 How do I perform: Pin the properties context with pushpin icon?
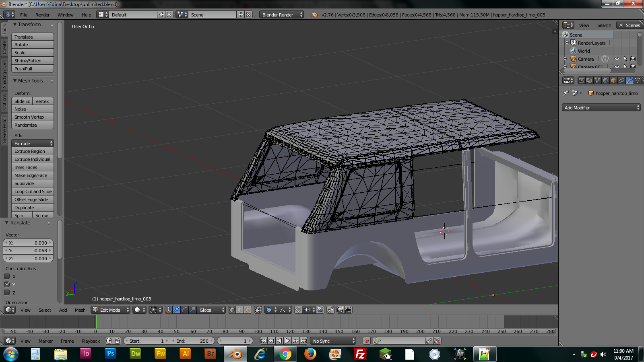[566, 93]
